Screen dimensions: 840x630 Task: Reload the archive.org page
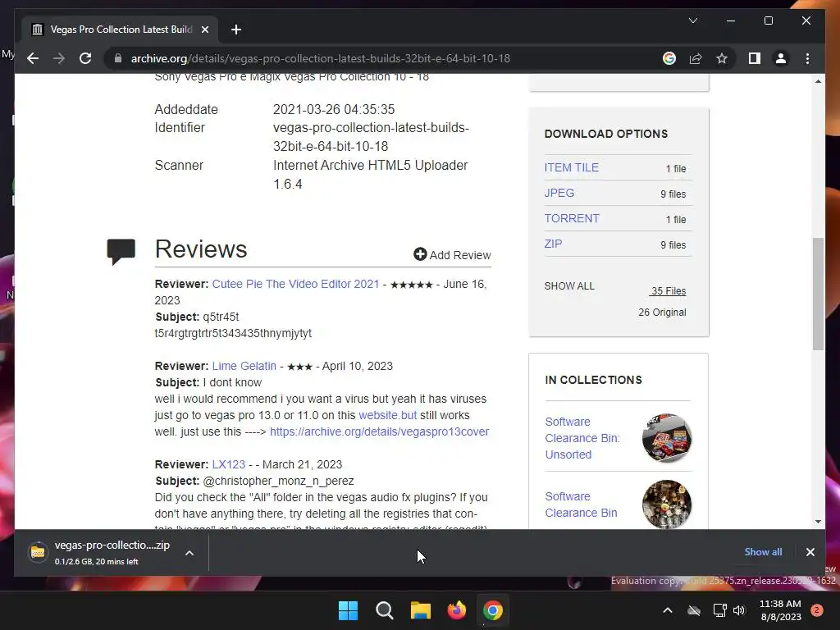click(x=85, y=58)
